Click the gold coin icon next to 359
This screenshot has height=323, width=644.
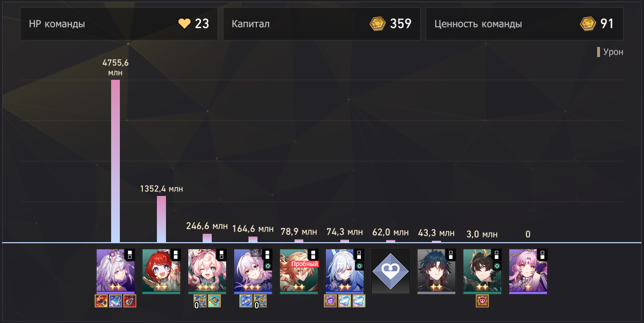point(377,24)
